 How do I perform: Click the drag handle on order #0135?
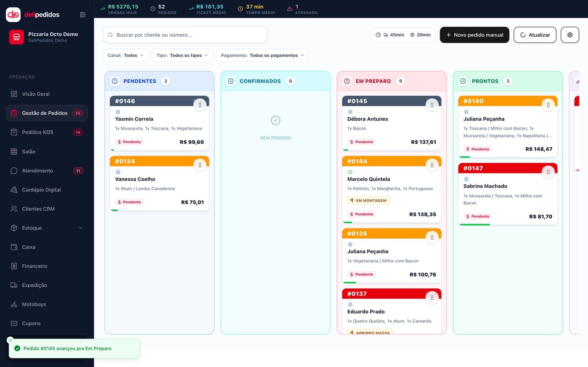pos(432,237)
